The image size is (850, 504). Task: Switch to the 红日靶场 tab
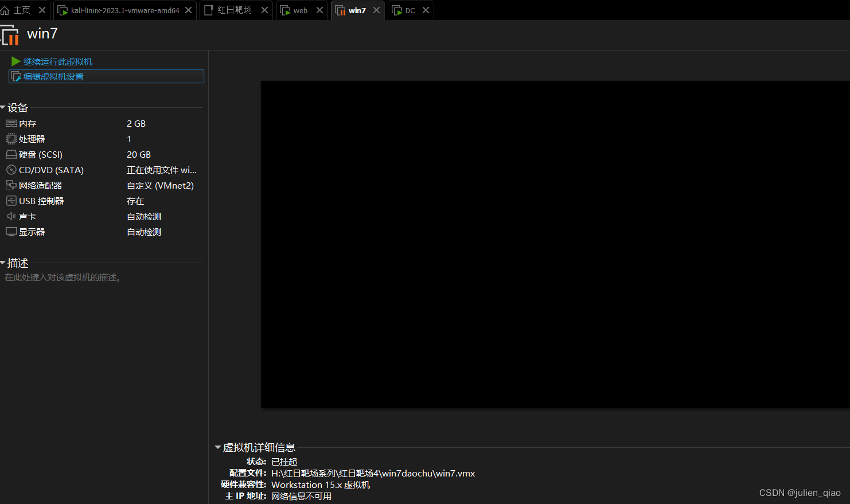pyautogui.click(x=235, y=10)
